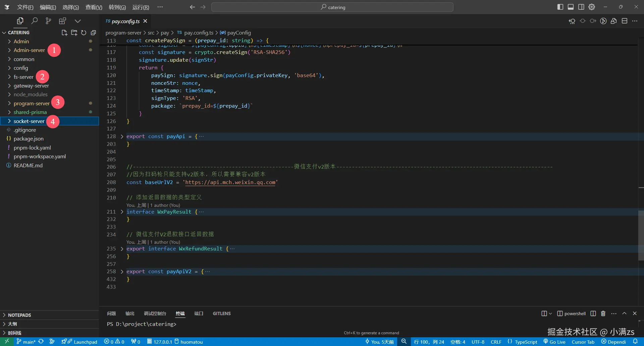Open the api.mch.weixin.qq.com URL link
644x346 pixels.
(x=230, y=182)
